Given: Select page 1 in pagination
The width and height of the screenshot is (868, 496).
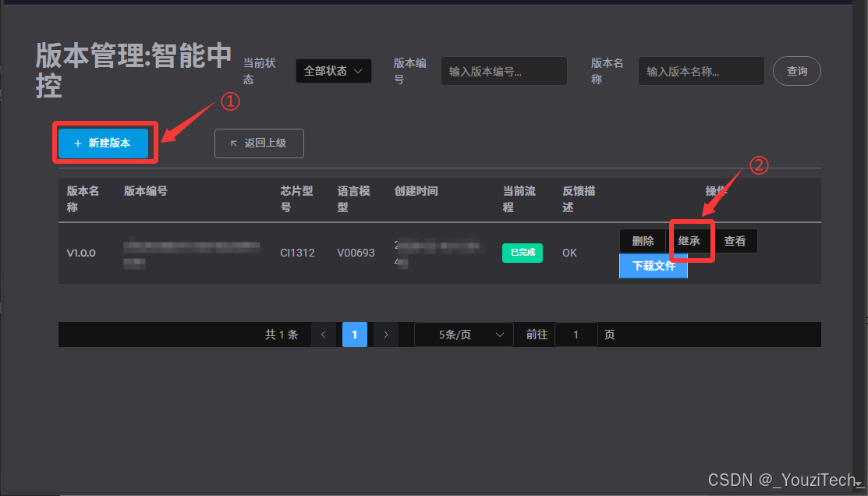Looking at the screenshot, I should tap(355, 335).
